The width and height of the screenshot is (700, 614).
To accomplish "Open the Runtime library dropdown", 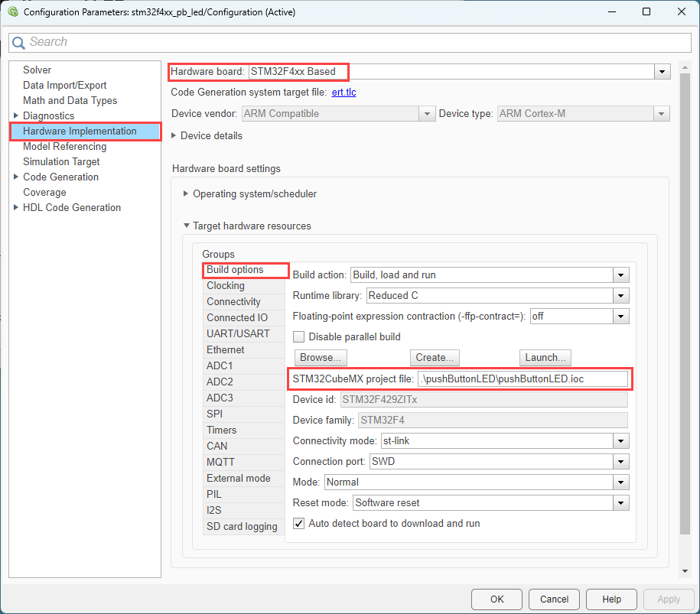I will point(620,296).
